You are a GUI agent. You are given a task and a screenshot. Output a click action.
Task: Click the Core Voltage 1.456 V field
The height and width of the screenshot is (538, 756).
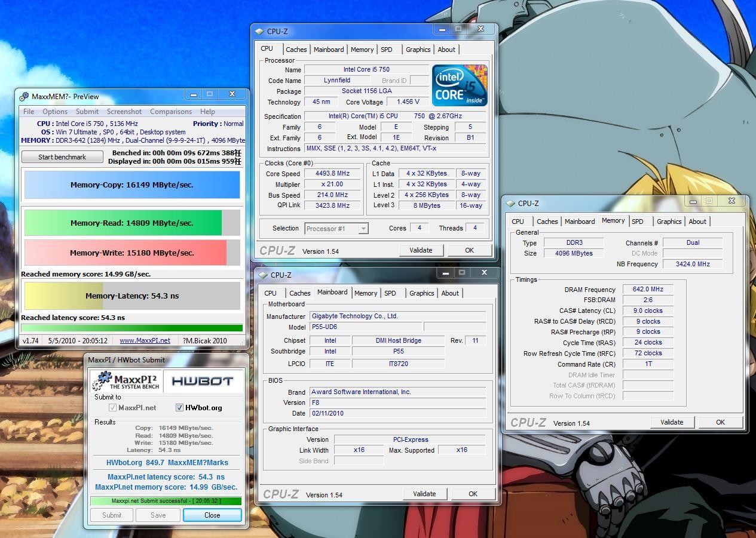coord(408,102)
